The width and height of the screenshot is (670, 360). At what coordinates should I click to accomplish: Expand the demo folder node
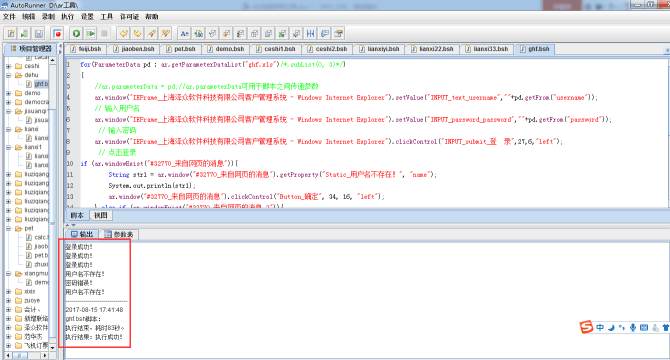tap(9, 93)
